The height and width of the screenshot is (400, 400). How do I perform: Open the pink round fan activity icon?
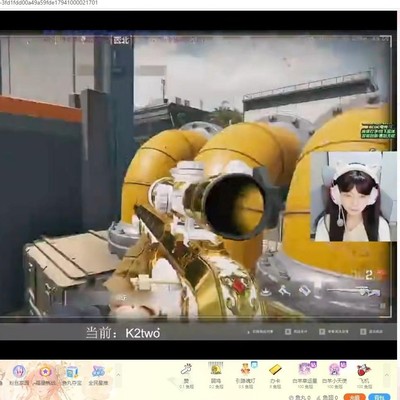coord(19,376)
